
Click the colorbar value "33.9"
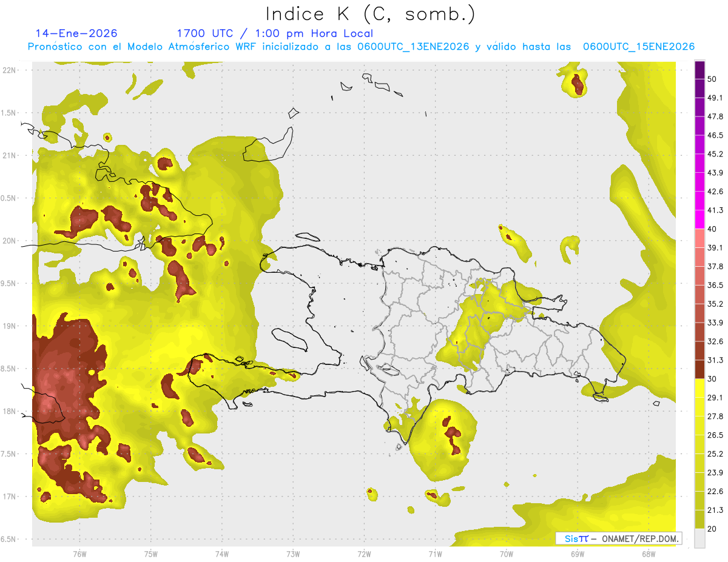(x=715, y=323)
